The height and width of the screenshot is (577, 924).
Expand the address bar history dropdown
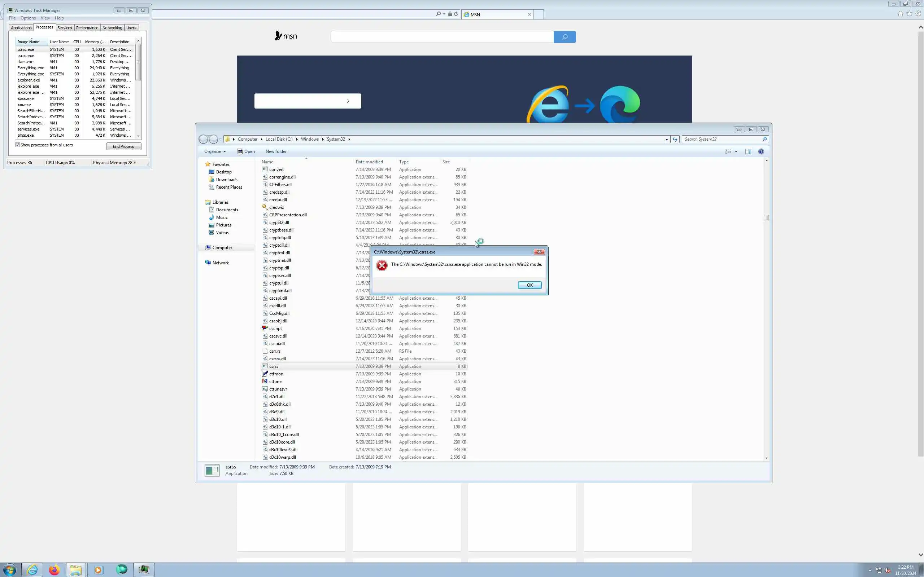667,139
